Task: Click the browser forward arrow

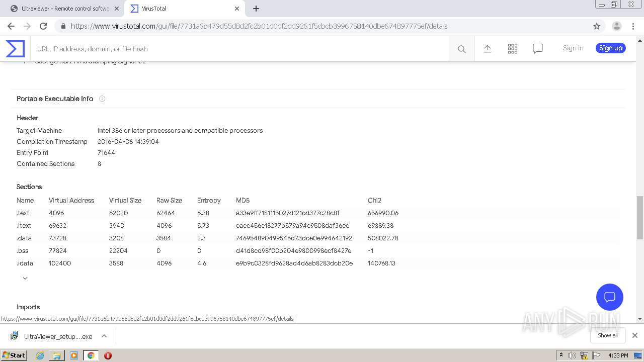Action: 27,26
